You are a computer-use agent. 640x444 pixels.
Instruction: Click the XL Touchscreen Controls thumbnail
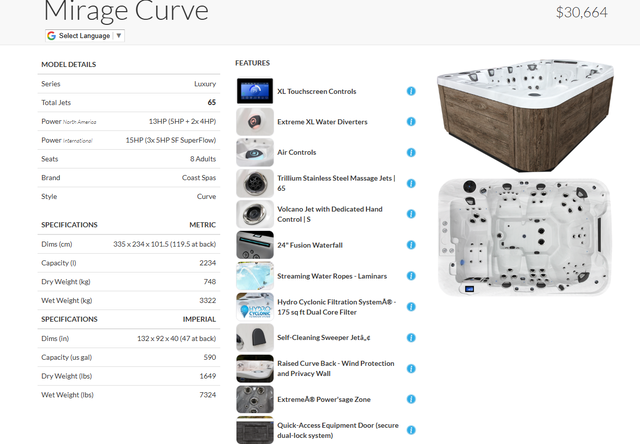[x=254, y=92]
